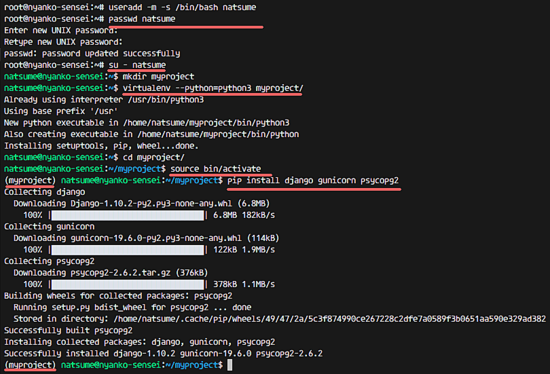Click the 'su - natsume' command text
Screen dimensions: 550x374
(x=137, y=65)
